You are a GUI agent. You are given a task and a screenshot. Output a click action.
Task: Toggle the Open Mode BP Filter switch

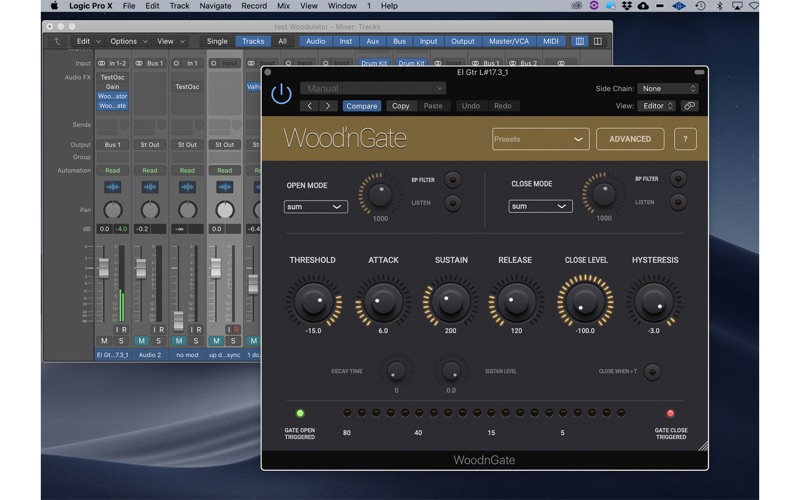453,180
